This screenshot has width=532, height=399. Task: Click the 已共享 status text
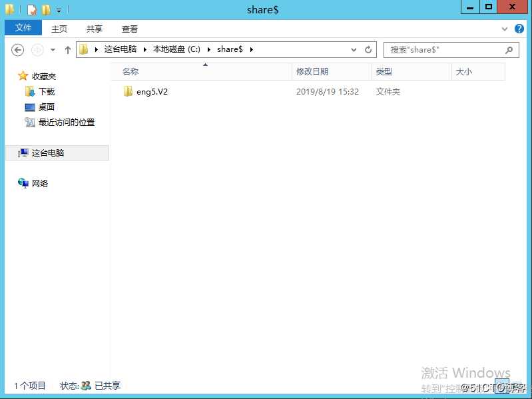107,386
